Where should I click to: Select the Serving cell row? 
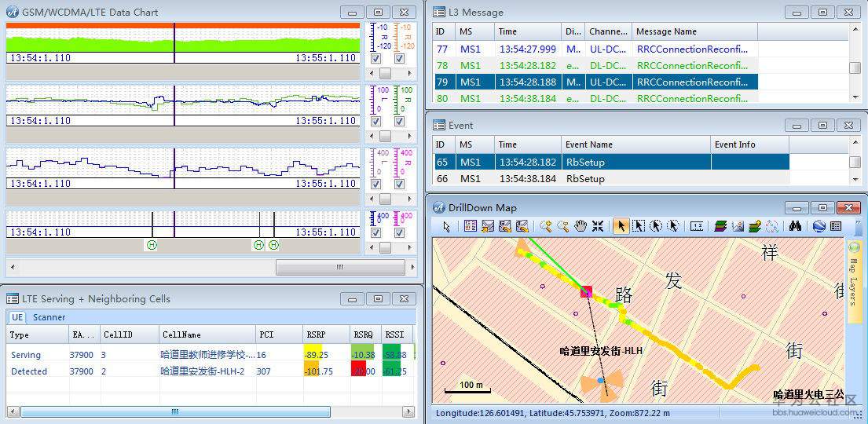pyautogui.click(x=211, y=355)
